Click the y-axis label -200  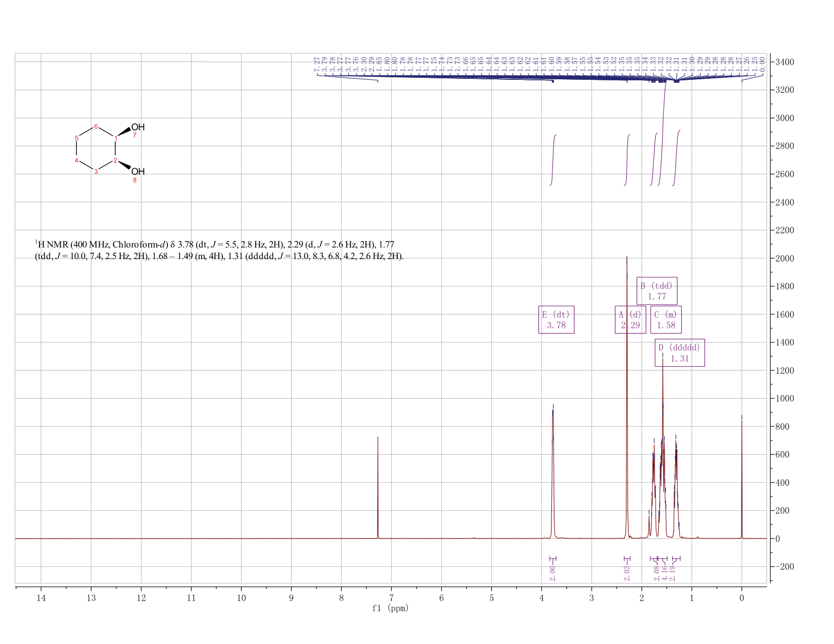(x=784, y=566)
